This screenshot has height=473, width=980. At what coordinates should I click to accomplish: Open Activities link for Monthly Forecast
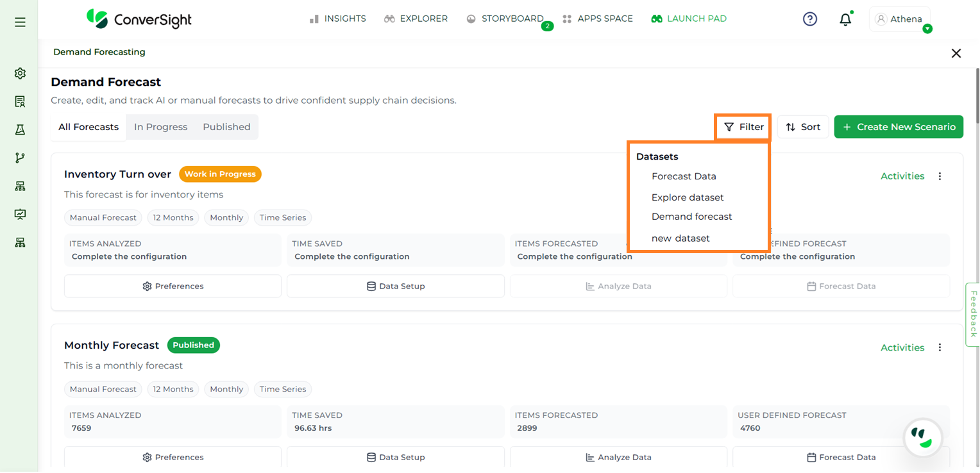click(902, 347)
